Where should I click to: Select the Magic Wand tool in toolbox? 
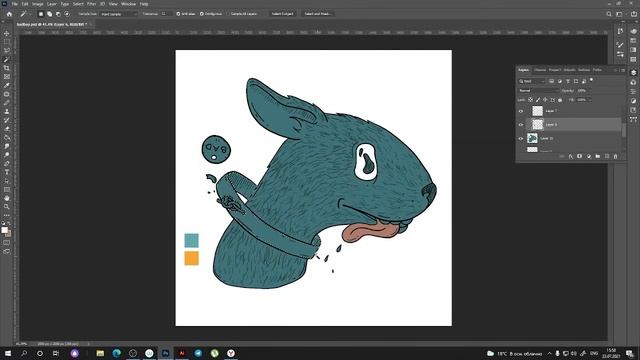7,59
